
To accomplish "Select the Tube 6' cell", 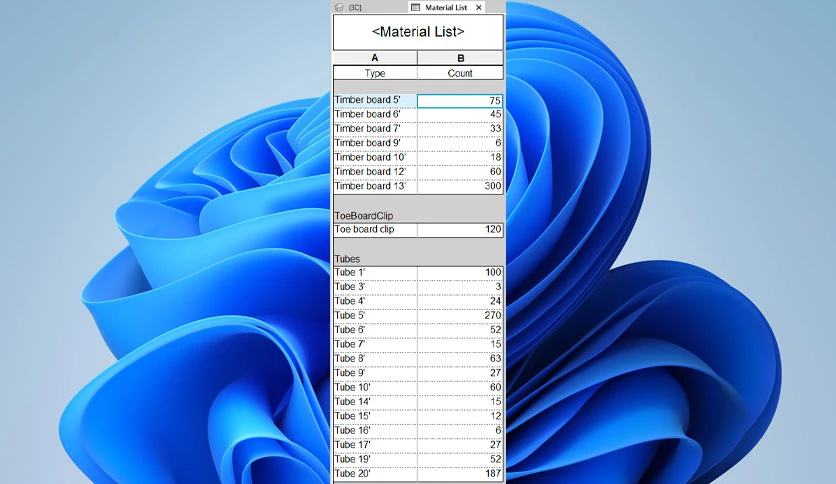I will coord(375,330).
